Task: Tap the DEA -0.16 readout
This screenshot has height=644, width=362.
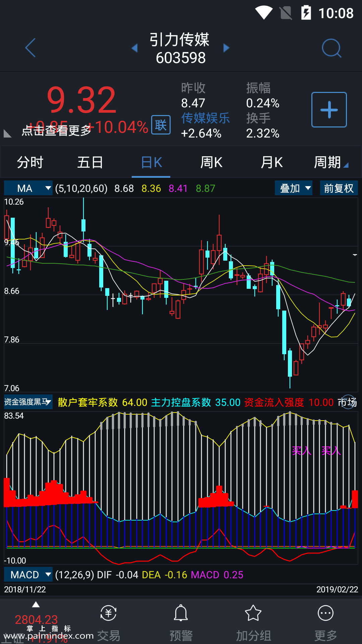Action: pos(165,575)
